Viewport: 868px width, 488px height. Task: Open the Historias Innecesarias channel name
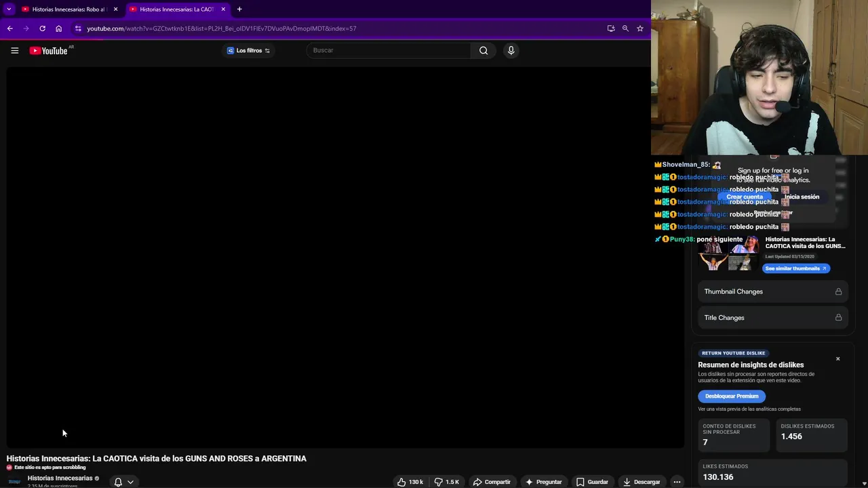tap(60, 478)
